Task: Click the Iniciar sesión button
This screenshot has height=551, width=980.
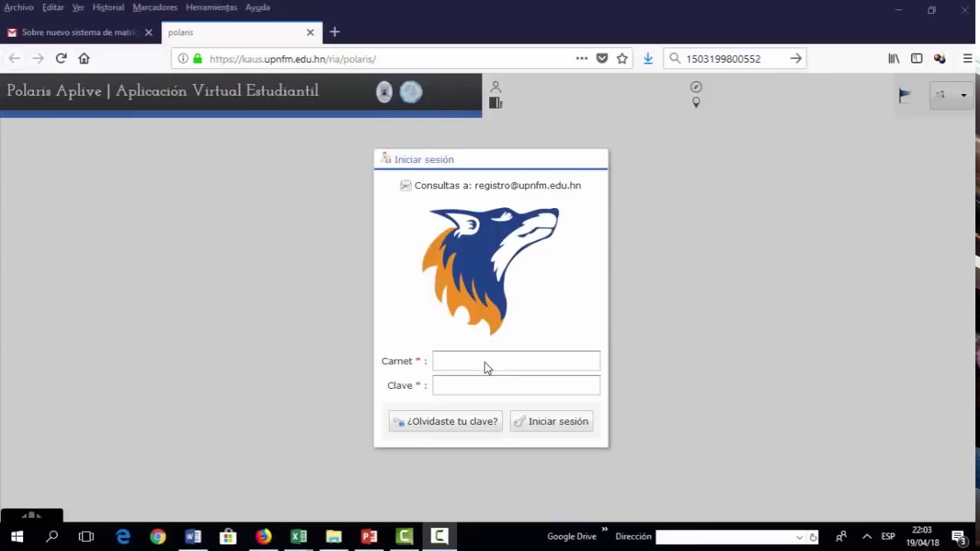Action: [x=551, y=421]
